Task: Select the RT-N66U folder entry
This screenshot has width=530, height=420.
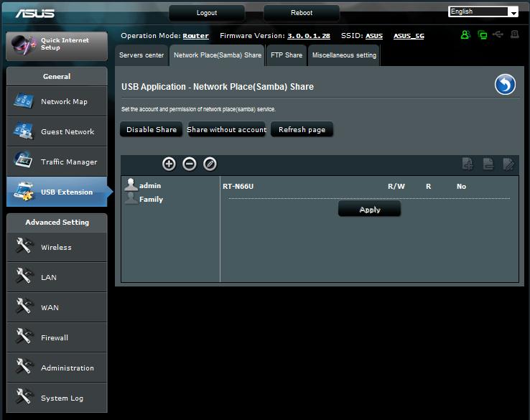Action: [x=238, y=186]
